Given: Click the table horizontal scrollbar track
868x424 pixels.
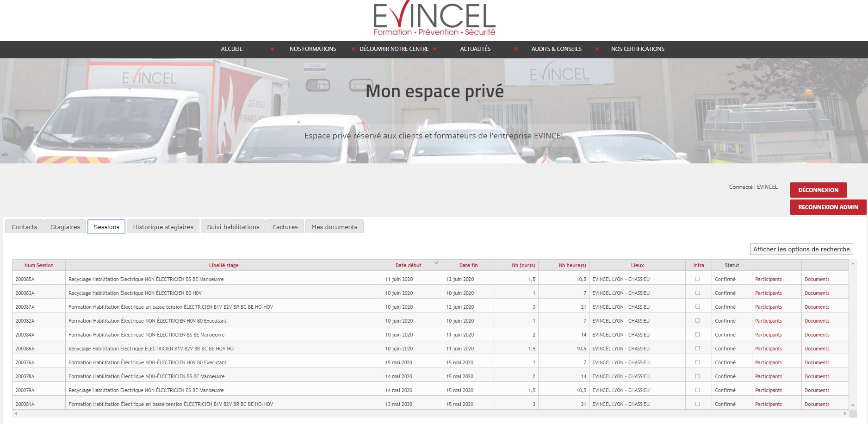Looking at the screenshot, I should 430,413.
